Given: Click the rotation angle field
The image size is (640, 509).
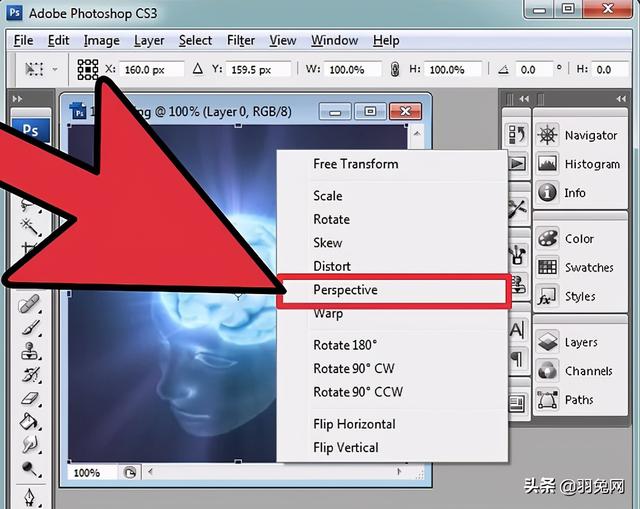Looking at the screenshot, I should [x=535, y=69].
